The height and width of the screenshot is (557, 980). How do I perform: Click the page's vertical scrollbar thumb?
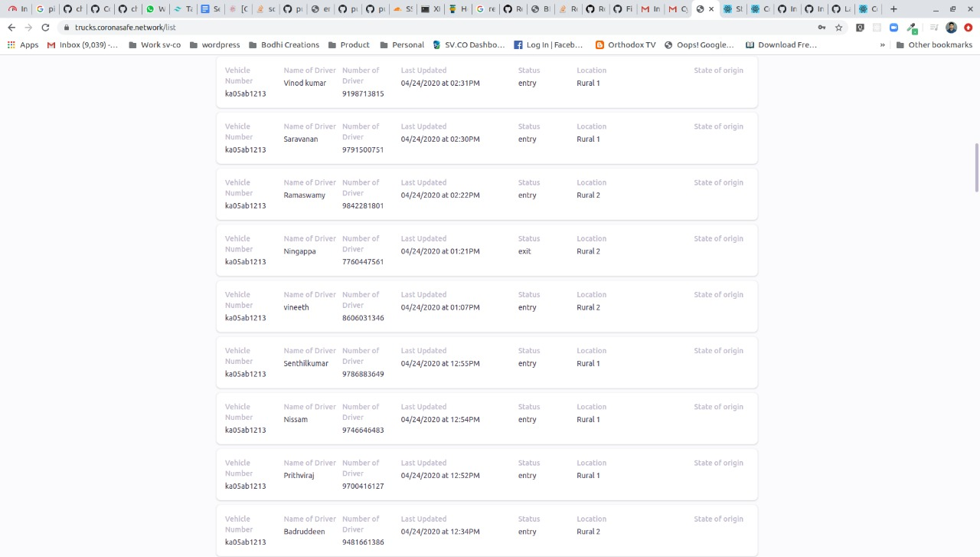(976, 167)
